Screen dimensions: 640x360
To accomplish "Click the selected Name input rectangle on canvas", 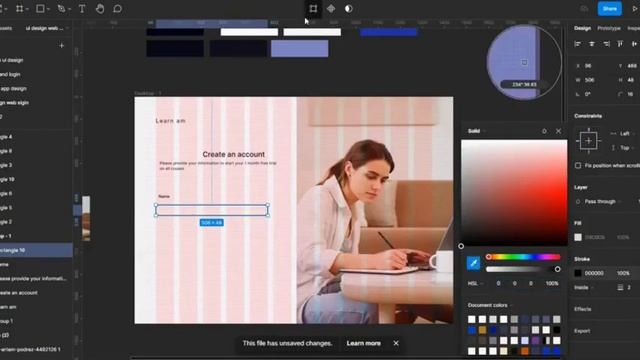I will click(212, 210).
